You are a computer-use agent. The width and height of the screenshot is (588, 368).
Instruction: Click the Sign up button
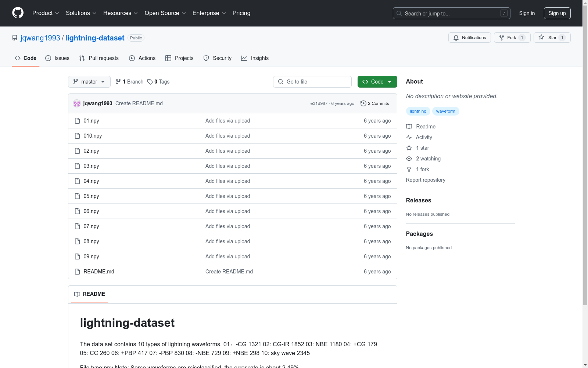[x=557, y=13]
